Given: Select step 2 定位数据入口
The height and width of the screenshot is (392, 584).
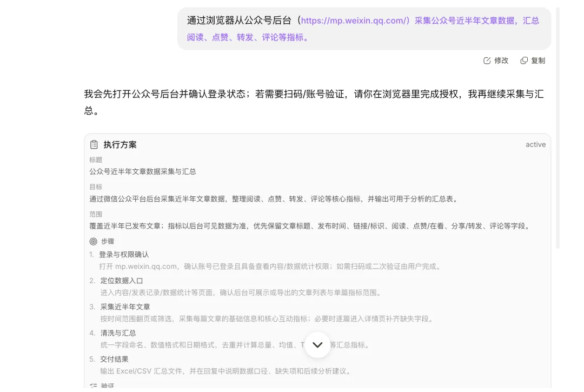Looking at the screenshot, I should coord(122,281).
